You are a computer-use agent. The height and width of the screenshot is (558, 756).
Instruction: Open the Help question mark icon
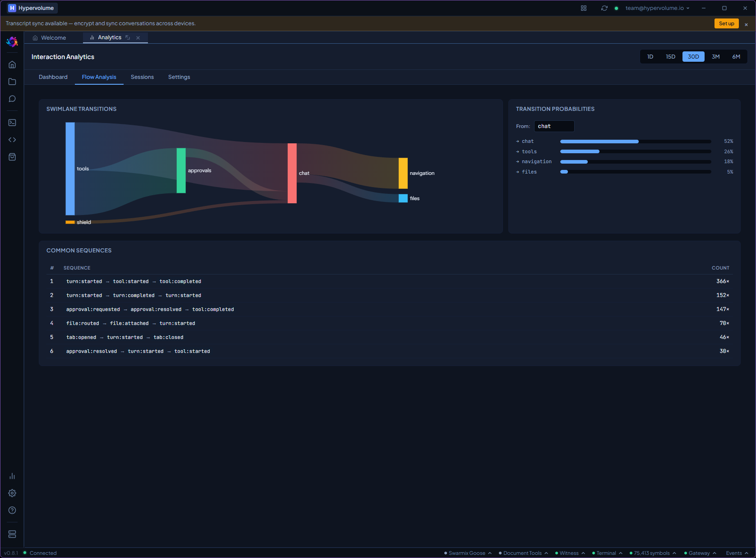12,510
